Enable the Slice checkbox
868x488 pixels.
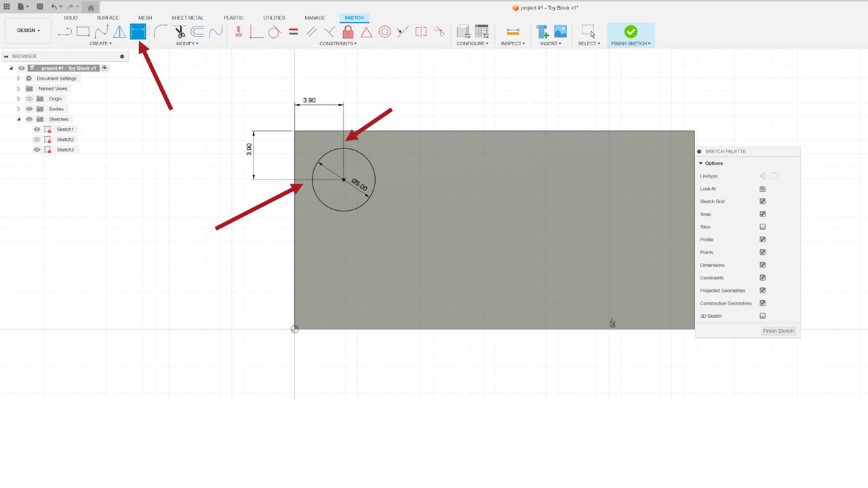coord(763,227)
